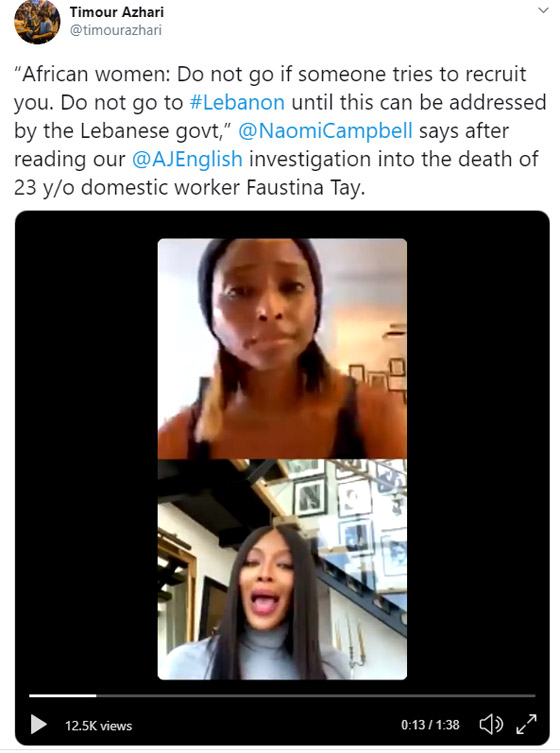This screenshot has width=560, height=753.
Task: Follow the #Lebanon hashtag link
Action: [x=237, y=102]
